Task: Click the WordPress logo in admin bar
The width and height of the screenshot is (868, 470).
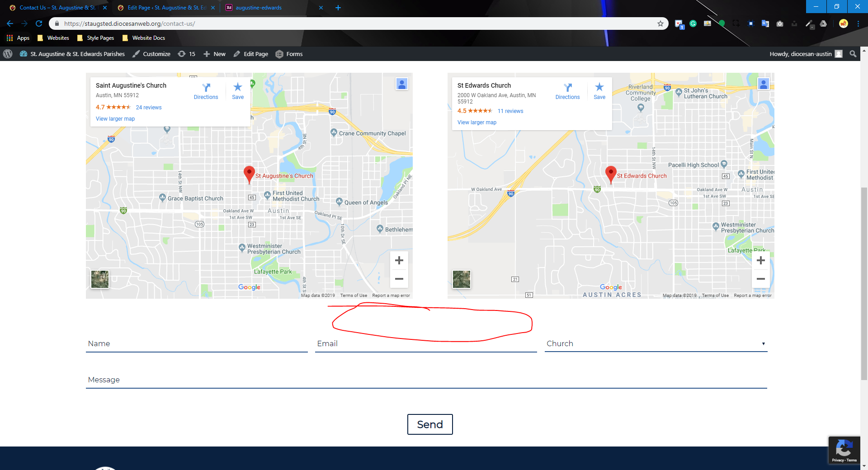Action: click(8, 54)
